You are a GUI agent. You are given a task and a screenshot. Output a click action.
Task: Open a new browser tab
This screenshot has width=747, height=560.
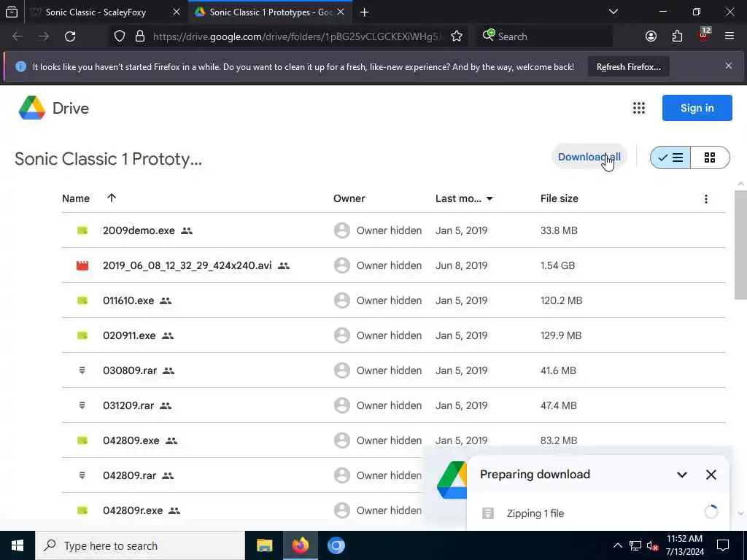365,12
